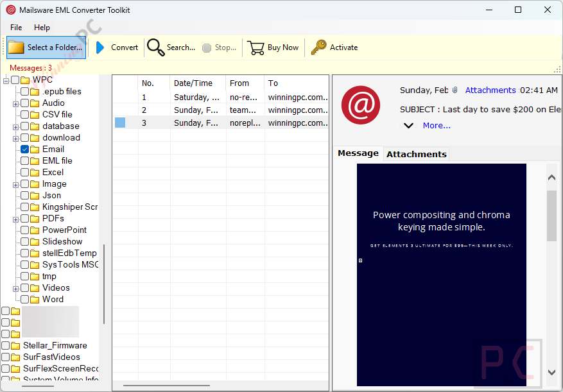Collapse the WPC tree node
This screenshot has height=392, width=563.
click(6, 81)
